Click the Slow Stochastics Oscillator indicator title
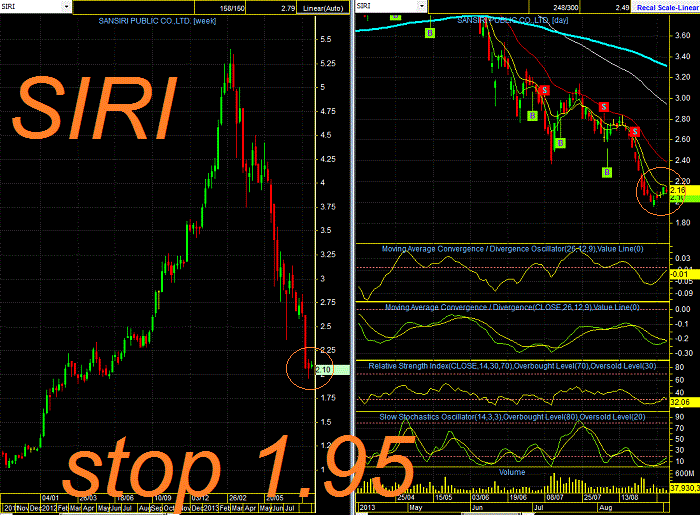This screenshot has width=700, height=515. pos(512,417)
